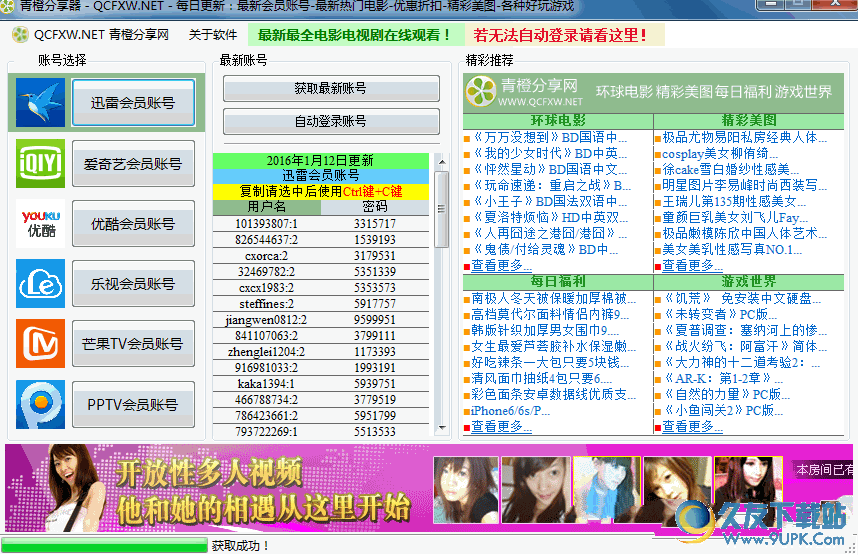
Task: Click the Youku 优酷 logo icon
Action: coord(40,224)
